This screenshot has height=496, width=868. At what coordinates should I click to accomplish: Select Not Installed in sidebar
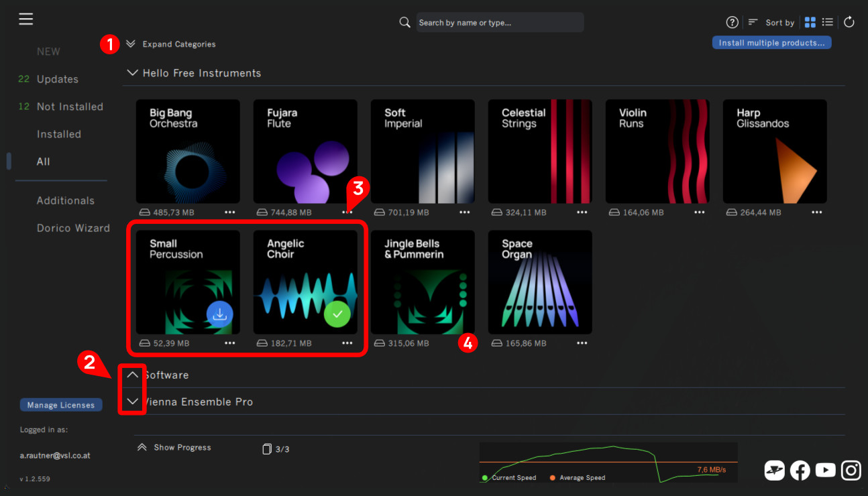coord(70,107)
